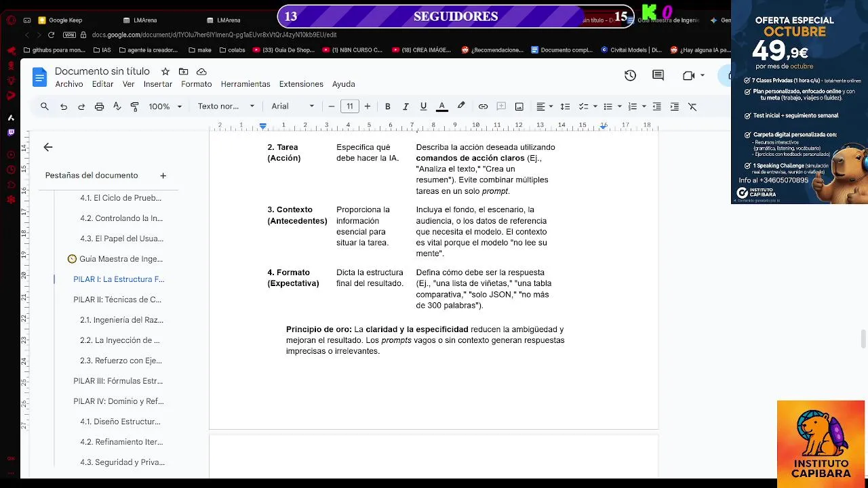This screenshot has height=488, width=868.
Task: Toggle underline formatting
Action: pos(423,106)
